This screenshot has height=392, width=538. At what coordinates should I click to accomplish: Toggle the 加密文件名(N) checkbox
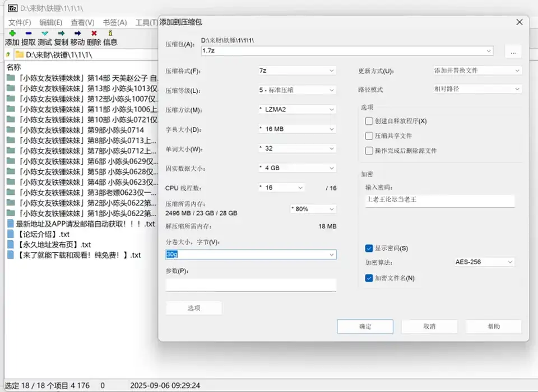(369, 278)
